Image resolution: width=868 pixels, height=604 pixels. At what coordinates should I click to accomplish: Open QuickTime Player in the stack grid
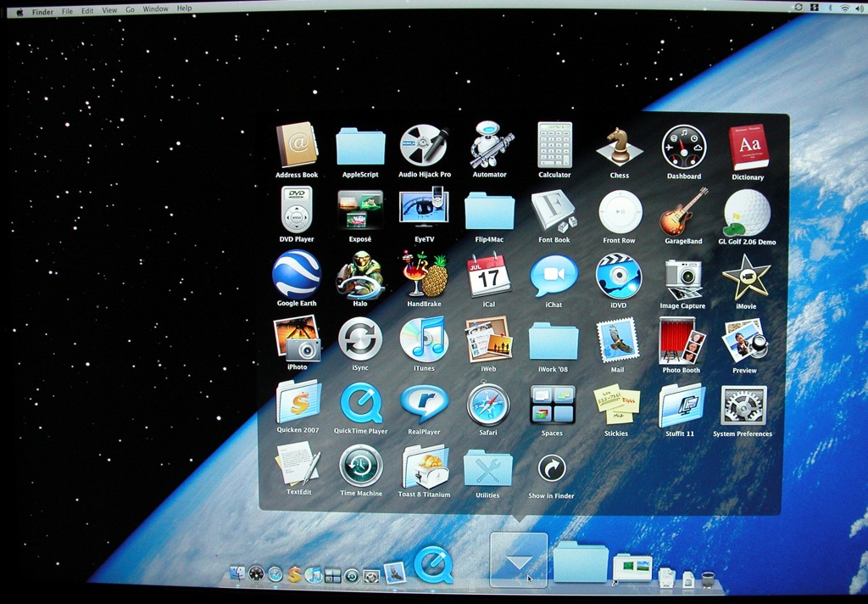coord(360,404)
